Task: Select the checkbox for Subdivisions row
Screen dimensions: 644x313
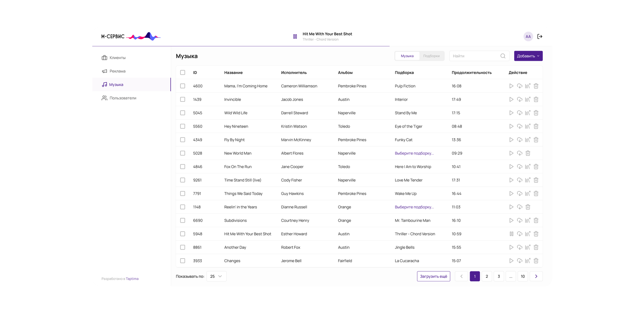Action: tap(182, 220)
